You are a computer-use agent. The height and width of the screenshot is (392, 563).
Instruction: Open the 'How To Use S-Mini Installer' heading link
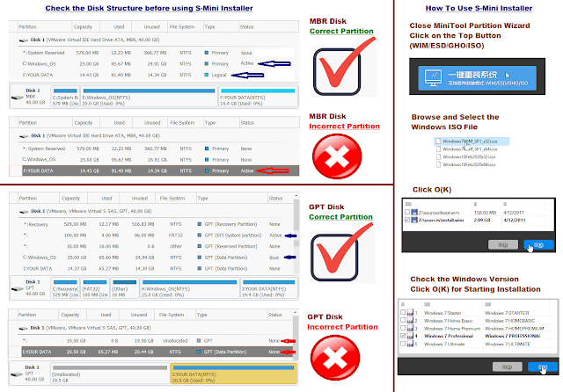[479, 8]
